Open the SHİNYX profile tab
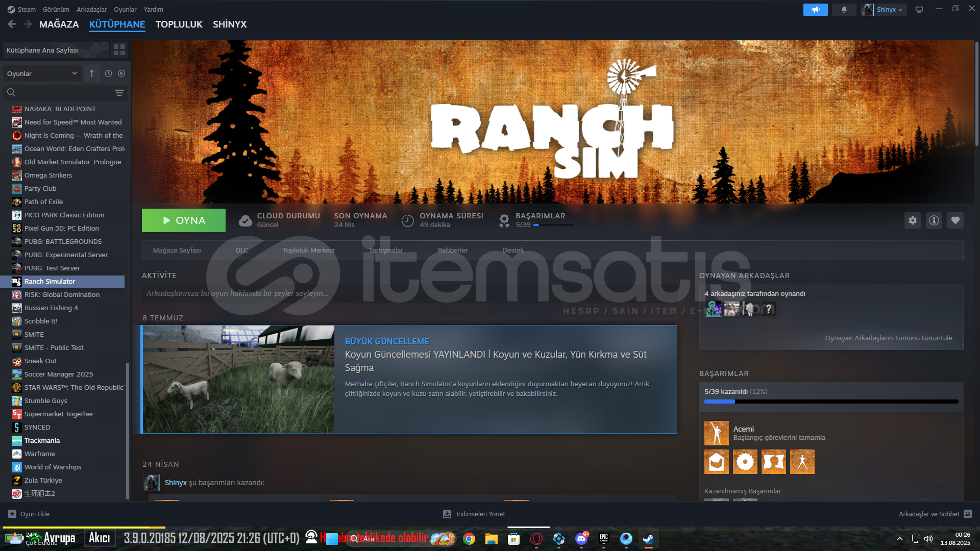Image resolution: width=980 pixels, height=551 pixels. [x=230, y=24]
